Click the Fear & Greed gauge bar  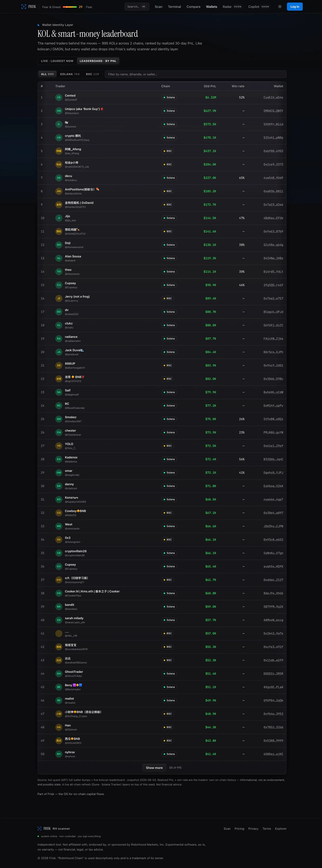(70, 7)
